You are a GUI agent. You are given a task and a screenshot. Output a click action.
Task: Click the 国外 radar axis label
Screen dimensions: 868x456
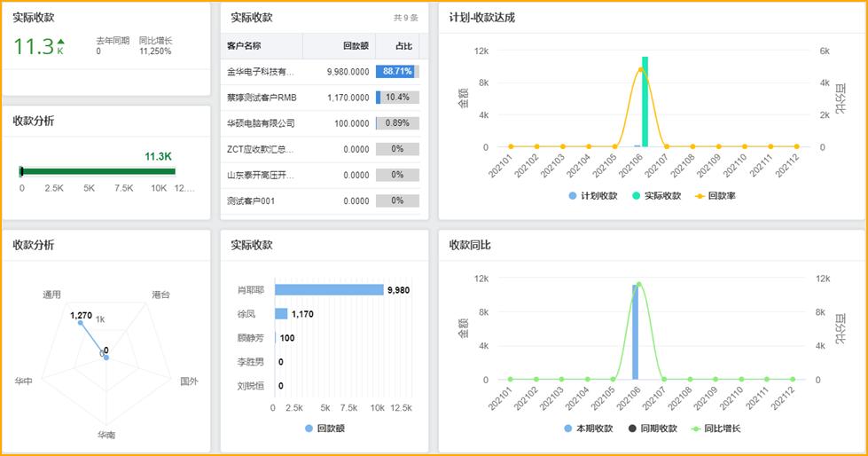(x=190, y=381)
